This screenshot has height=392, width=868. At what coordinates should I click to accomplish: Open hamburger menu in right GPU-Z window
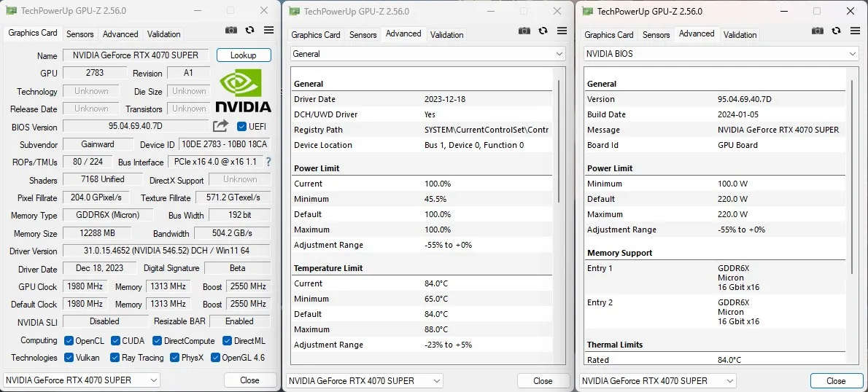pos(855,31)
